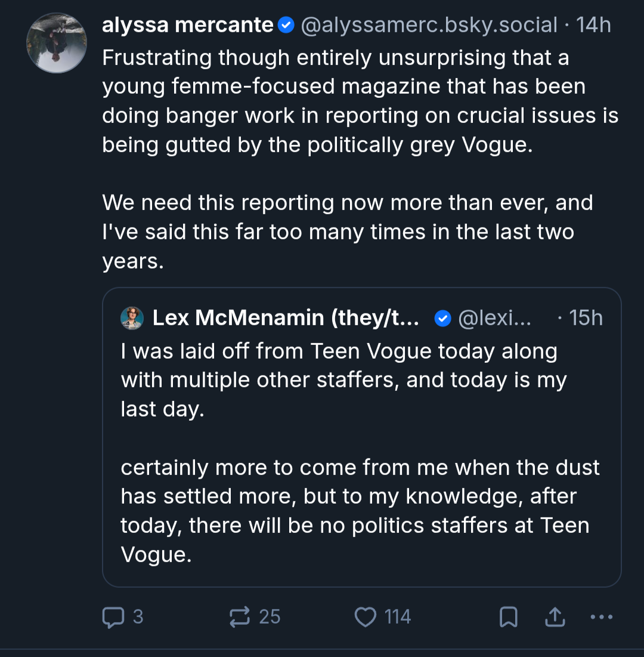Screen dimensions: 644x657
Task: Click the reply count 3
Action: 138,617
